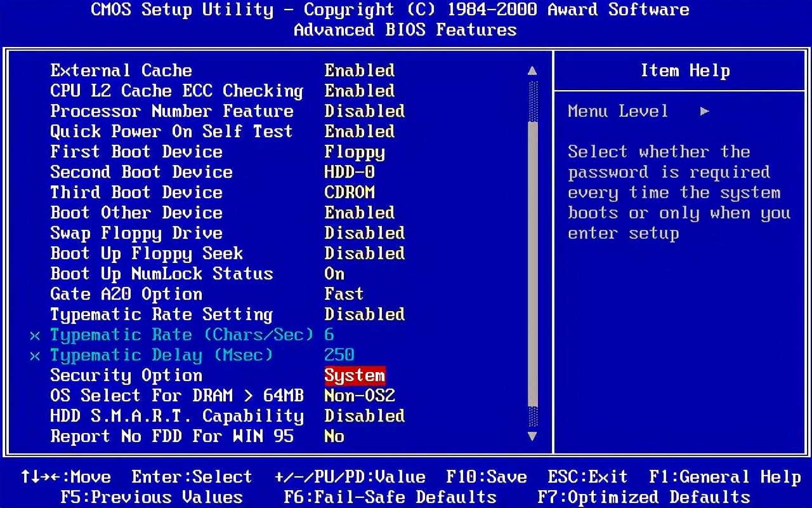Click F7:Optimized Defaults in the footer

point(643,497)
